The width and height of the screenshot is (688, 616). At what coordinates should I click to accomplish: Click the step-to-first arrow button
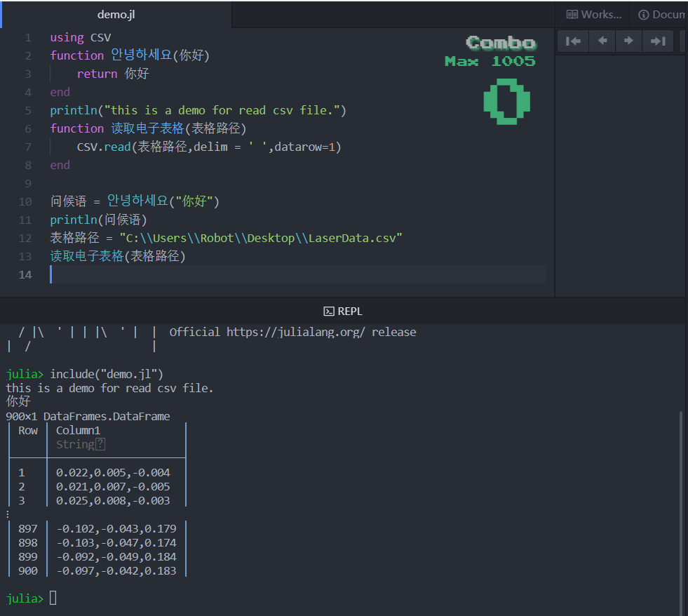point(573,41)
